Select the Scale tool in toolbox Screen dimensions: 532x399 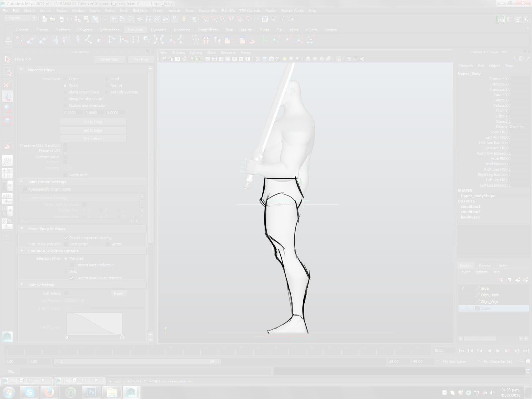(7, 120)
